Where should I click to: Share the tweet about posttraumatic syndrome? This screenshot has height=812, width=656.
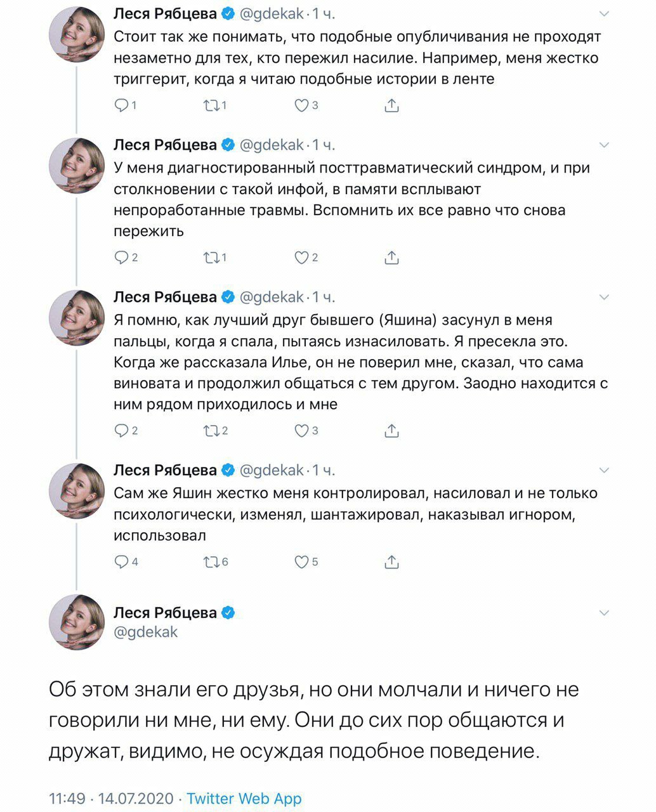391,258
